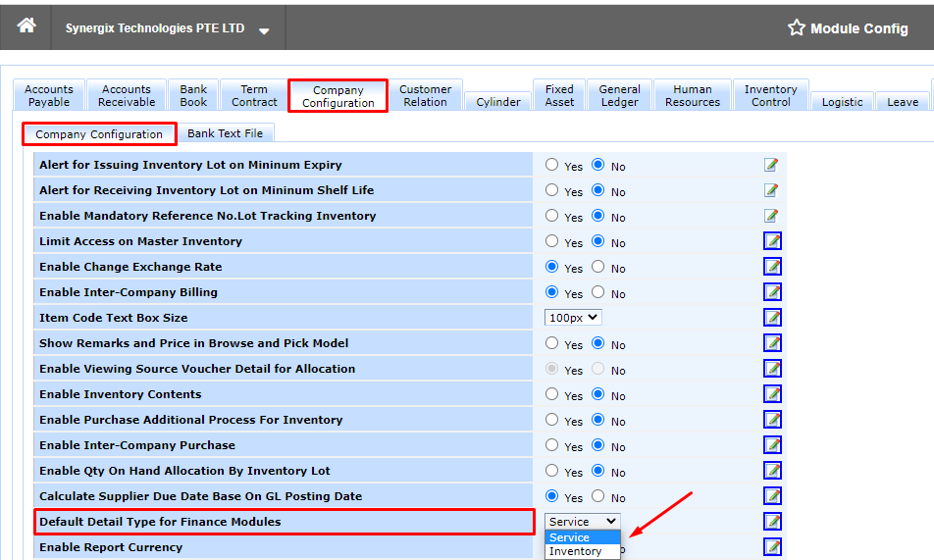Select Yes for Alert for Issuing Inventory Lot
Screen dimensions: 934x560
point(551,165)
